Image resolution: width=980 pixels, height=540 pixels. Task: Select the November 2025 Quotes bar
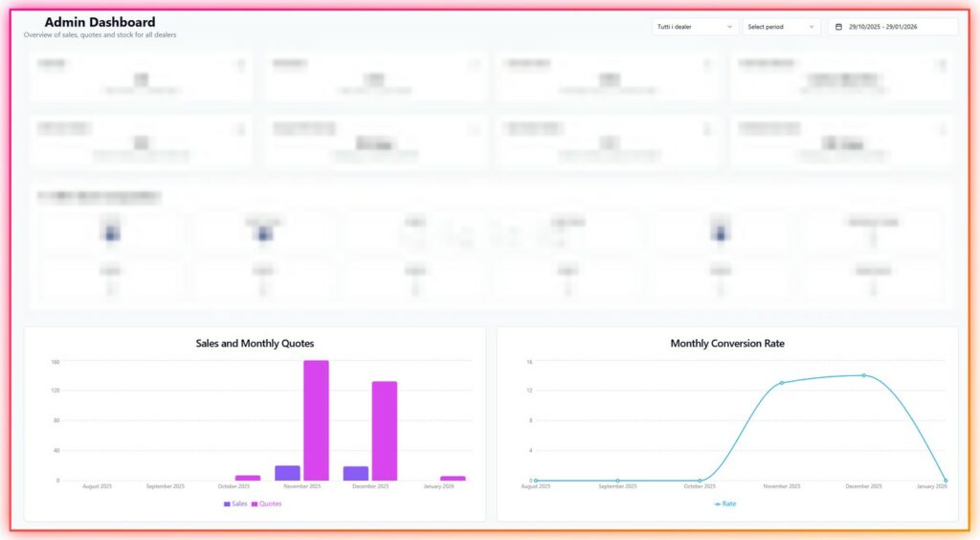point(316,420)
